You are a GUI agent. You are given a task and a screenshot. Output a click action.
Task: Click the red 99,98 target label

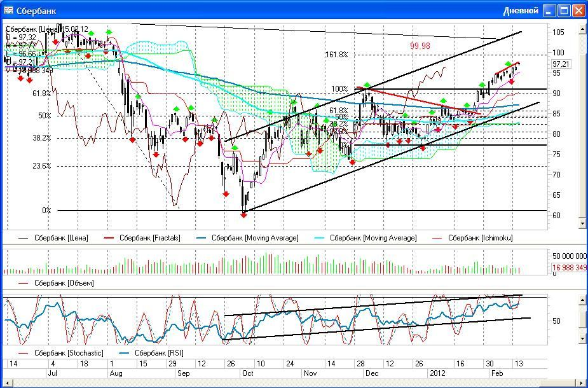(x=420, y=46)
